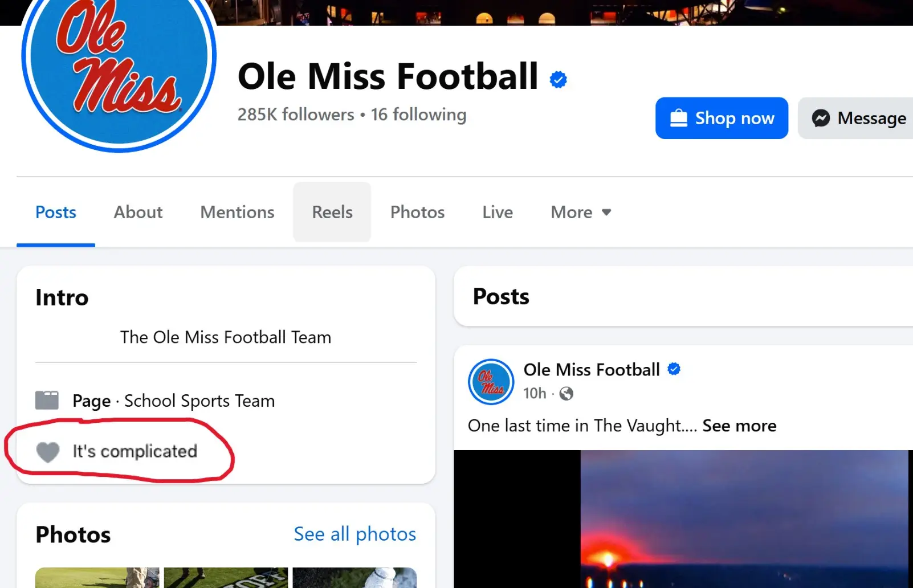
Task: Open the About tab
Action: pyautogui.click(x=138, y=213)
